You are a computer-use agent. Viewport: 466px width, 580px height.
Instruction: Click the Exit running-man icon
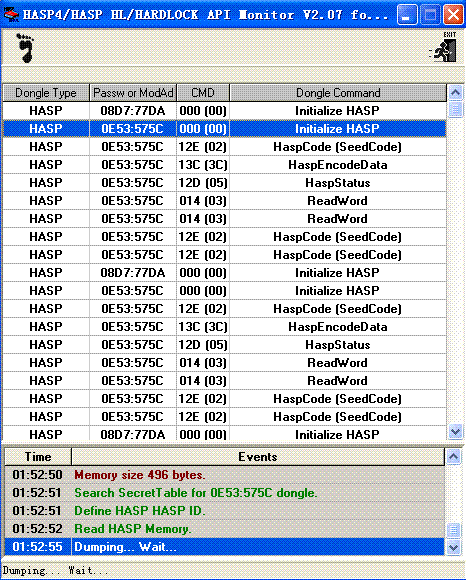pos(444,47)
